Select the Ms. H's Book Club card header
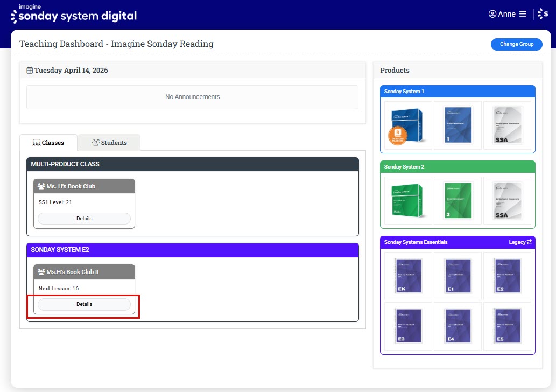This screenshot has width=556, height=392. [84, 186]
